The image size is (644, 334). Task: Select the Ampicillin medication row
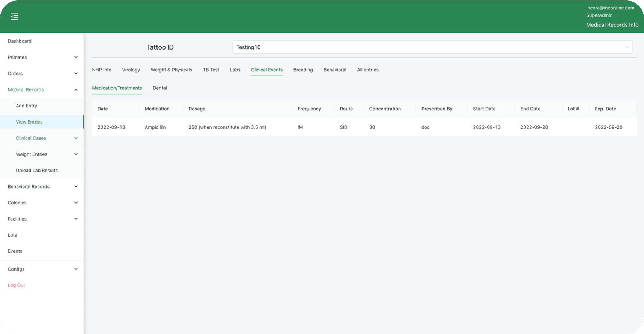(155, 127)
